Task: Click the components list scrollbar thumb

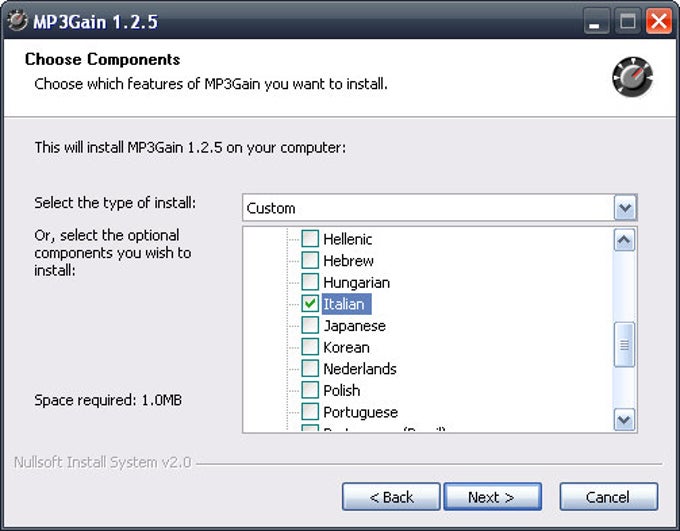Action: 624,345
